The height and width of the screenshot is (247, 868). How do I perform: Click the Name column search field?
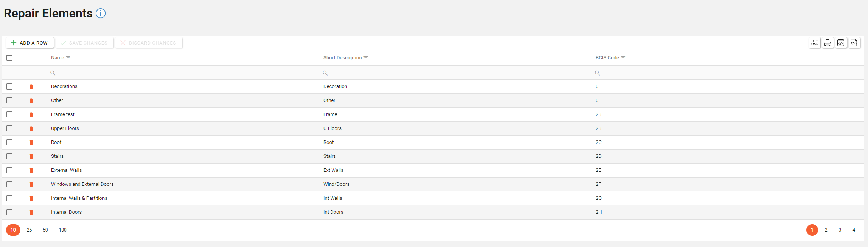(182, 73)
